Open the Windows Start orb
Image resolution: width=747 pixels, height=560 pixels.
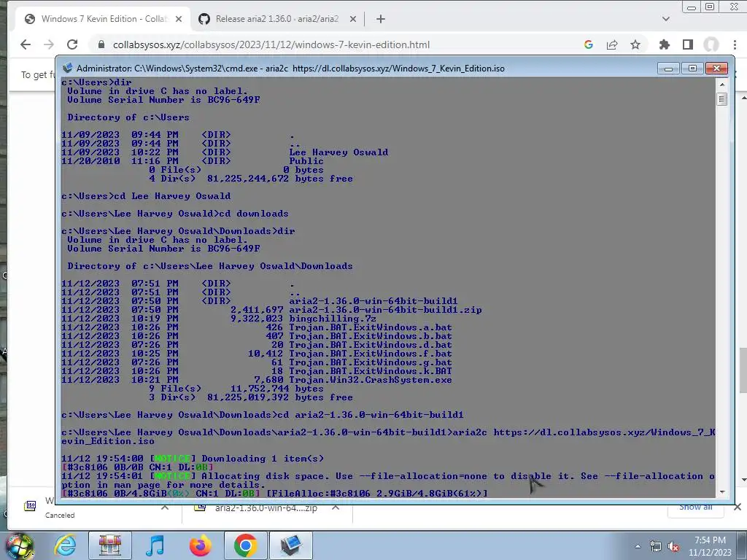tap(19, 546)
